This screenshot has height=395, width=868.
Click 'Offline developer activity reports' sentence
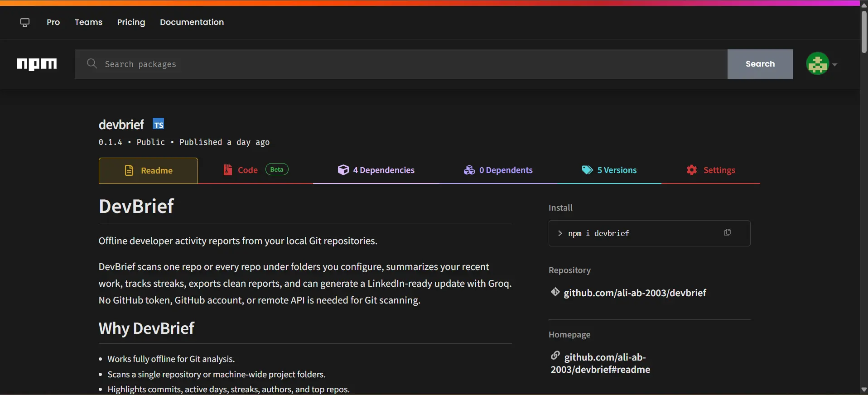click(x=238, y=241)
